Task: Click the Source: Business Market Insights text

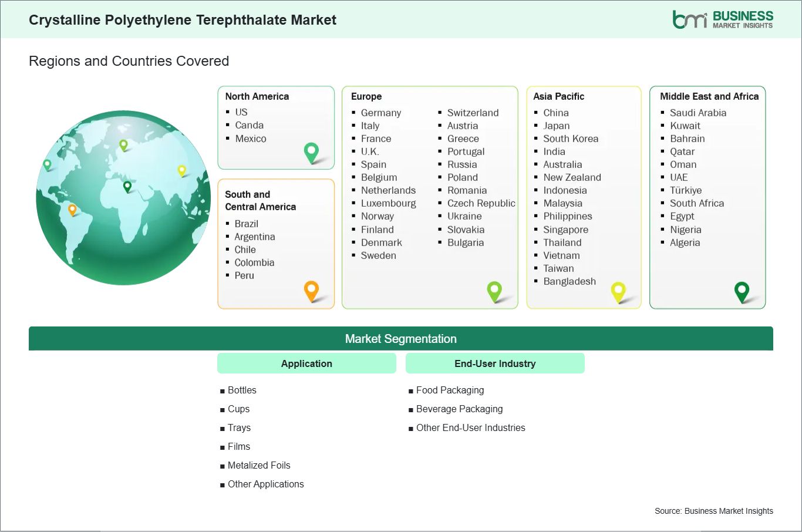Action: [x=713, y=511]
